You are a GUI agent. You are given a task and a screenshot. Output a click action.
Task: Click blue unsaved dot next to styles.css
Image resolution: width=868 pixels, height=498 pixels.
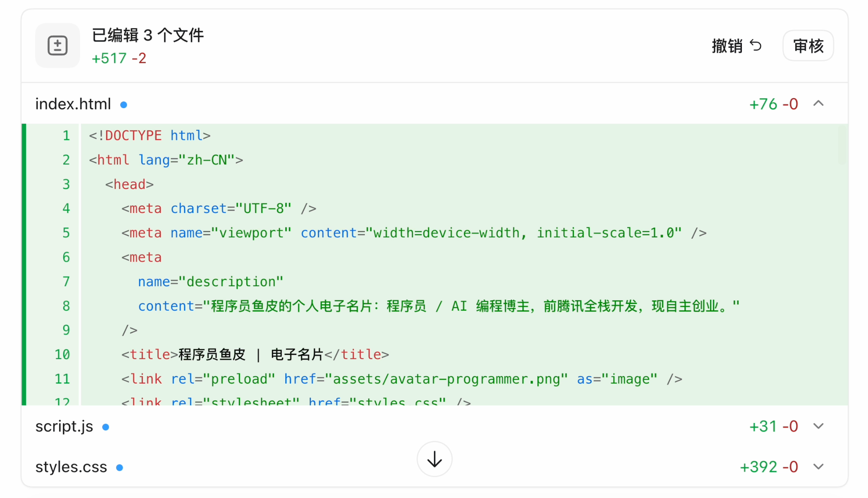coord(119,467)
